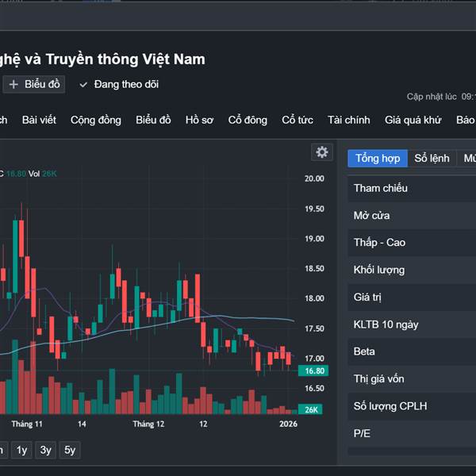Image resolution: width=476 pixels, height=476 pixels.
Task: Click the Thấp - Cao row
Action: [x=412, y=243]
